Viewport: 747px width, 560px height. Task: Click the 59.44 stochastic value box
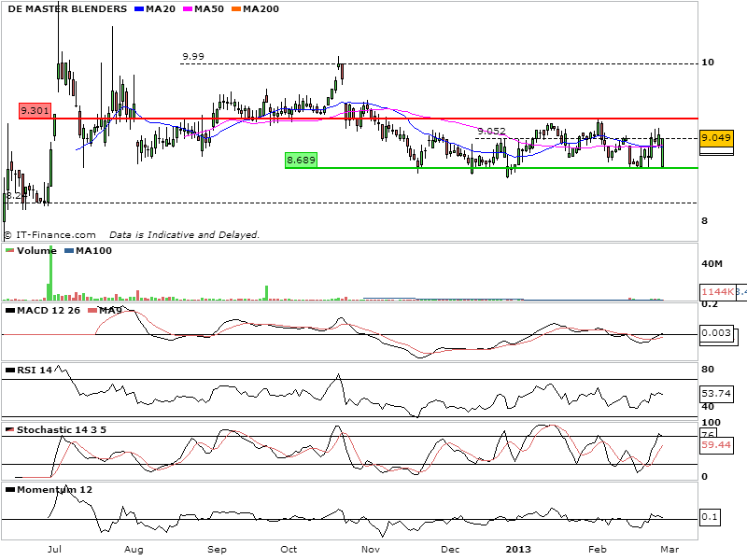(x=716, y=445)
